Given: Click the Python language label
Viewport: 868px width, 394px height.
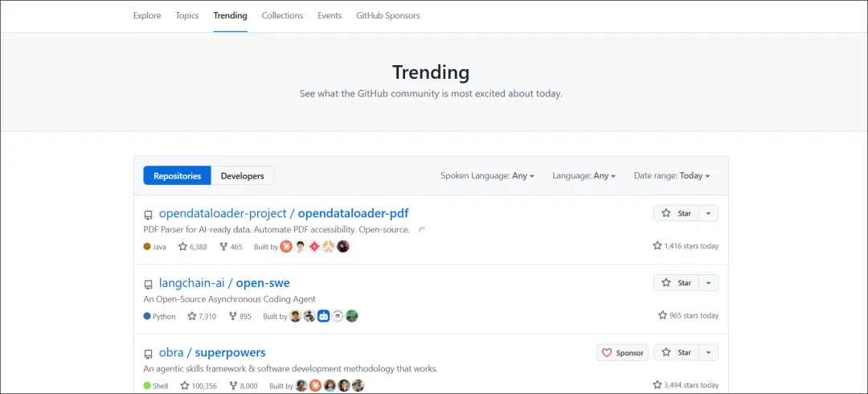Looking at the screenshot, I should pyautogui.click(x=159, y=317).
